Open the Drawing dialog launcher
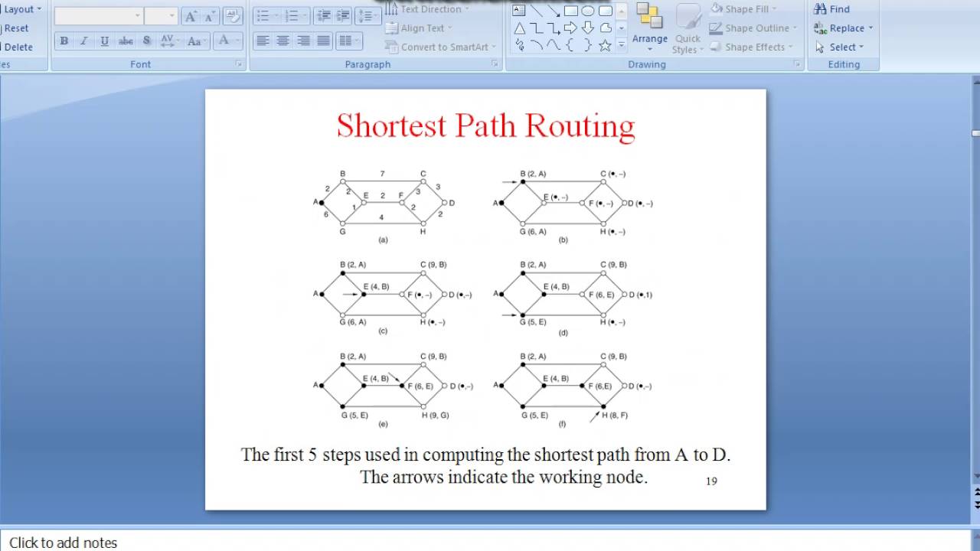 click(798, 64)
